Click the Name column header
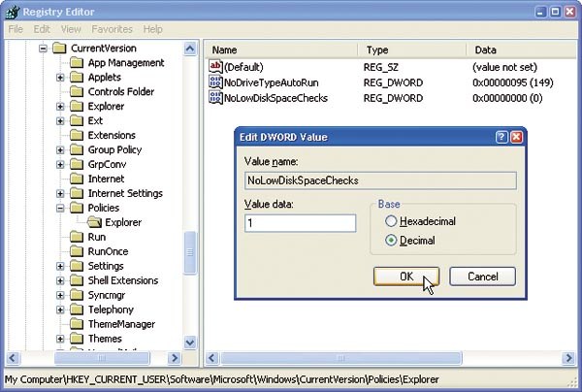Viewport: 582px width, 392px height. [281, 50]
